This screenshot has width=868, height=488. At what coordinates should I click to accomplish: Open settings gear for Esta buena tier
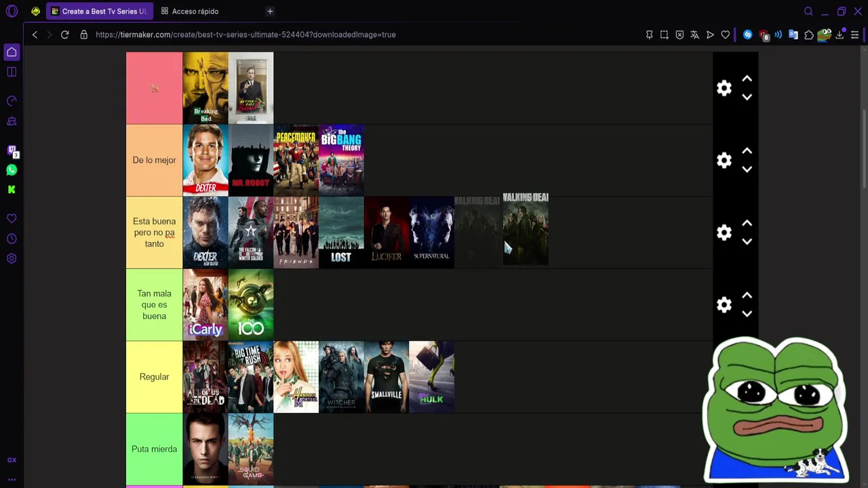coord(724,232)
